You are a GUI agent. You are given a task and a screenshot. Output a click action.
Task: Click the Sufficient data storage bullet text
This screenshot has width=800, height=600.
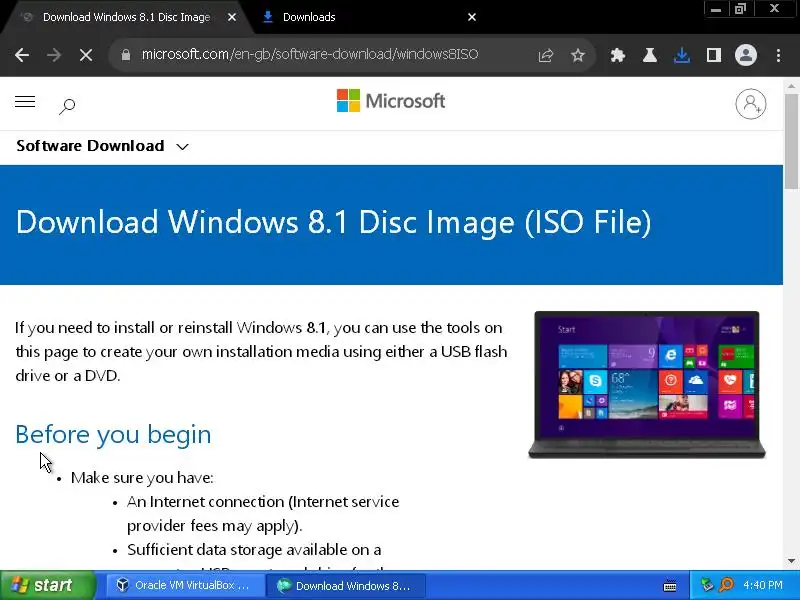click(254, 550)
